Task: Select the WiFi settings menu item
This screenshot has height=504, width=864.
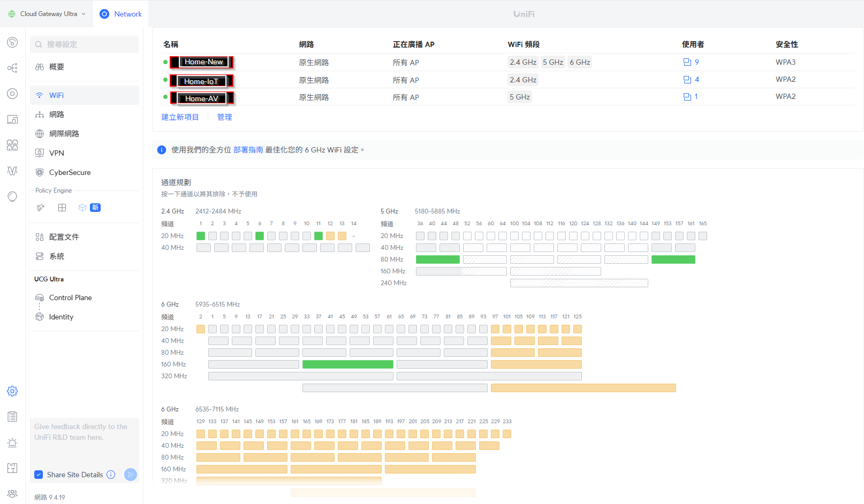Action: 85,95
